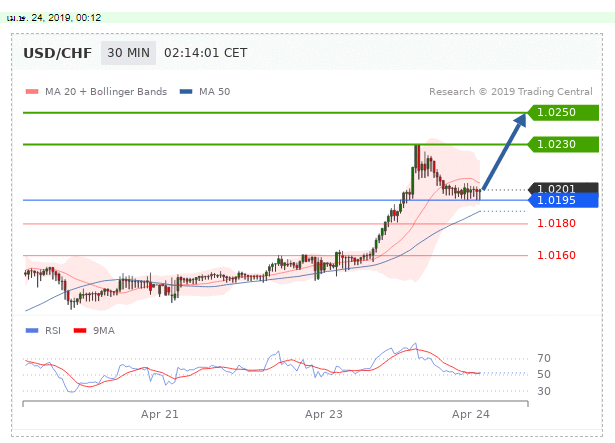Screen dimensions: 615x443
Task: Click the MA 50 legend swatch
Action: pos(186,92)
